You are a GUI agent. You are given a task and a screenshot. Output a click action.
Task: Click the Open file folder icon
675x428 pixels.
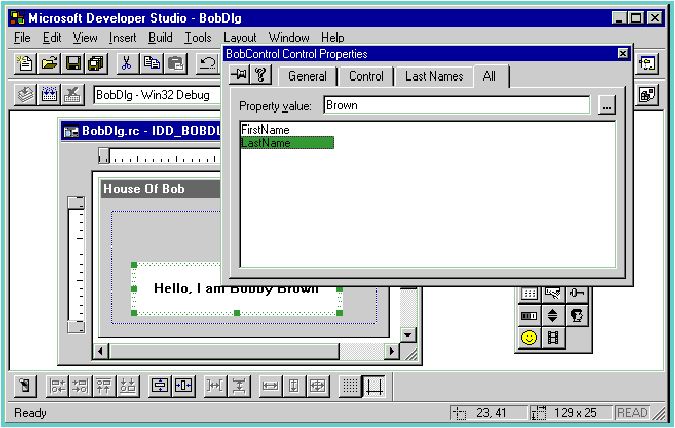tap(49, 63)
